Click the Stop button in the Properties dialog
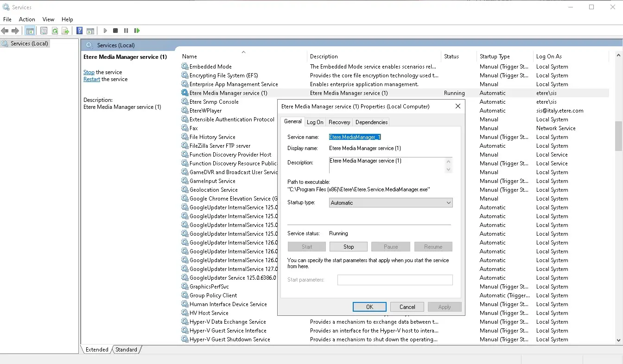Image resolution: width=623 pixels, height=364 pixels. pyautogui.click(x=349, y=247)
